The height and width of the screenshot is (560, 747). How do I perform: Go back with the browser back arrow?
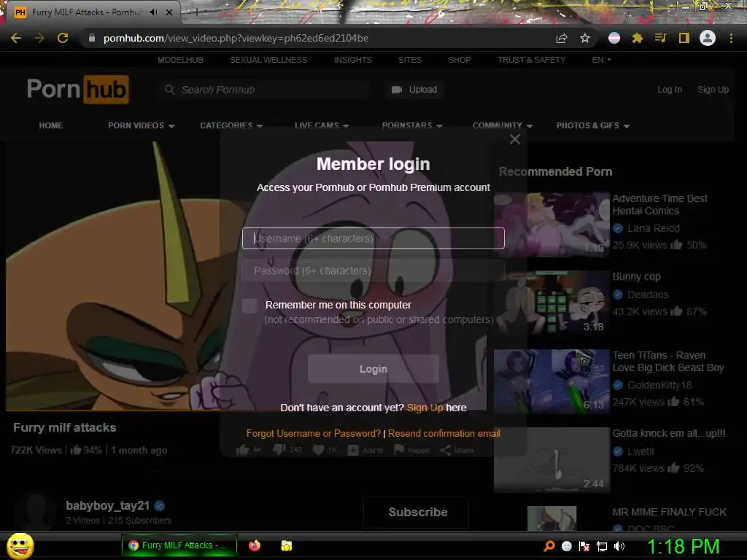coord(16,38)
